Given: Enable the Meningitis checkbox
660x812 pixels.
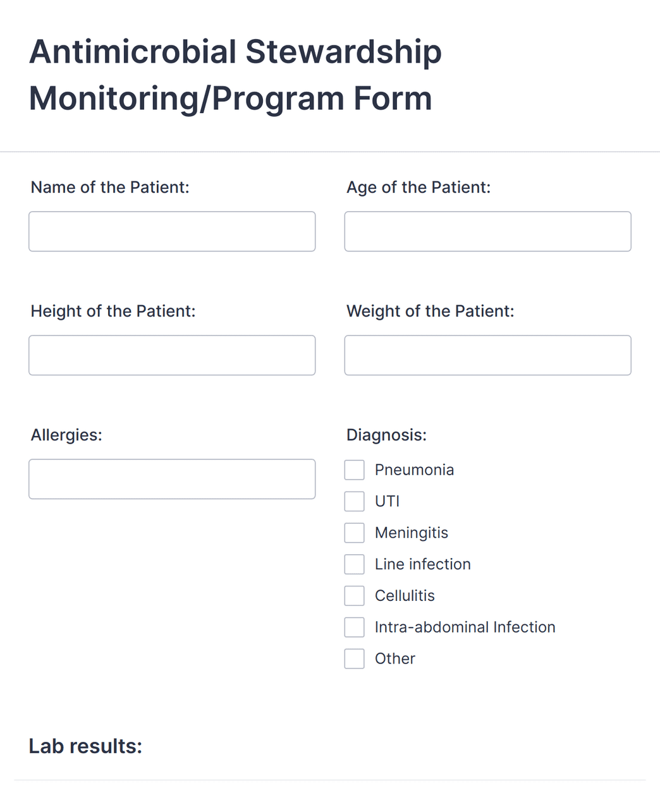Looking at the screenshot, I should [355, 533].
